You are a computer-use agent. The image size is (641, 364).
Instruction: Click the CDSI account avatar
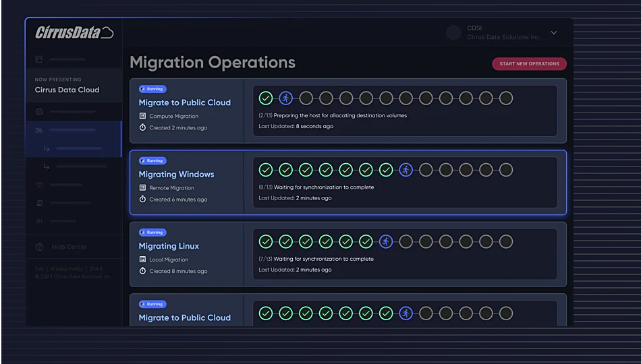pyautogui.click(x=453, y=32)
